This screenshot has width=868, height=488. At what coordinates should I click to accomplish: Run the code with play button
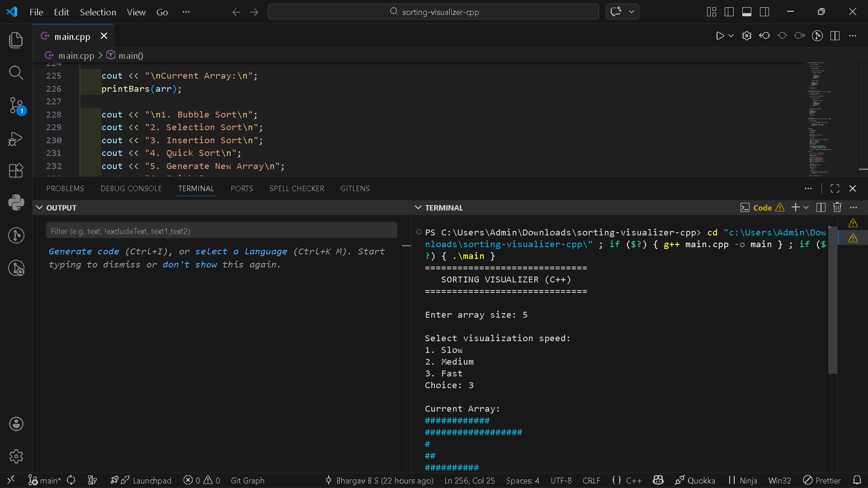[720, 36]
